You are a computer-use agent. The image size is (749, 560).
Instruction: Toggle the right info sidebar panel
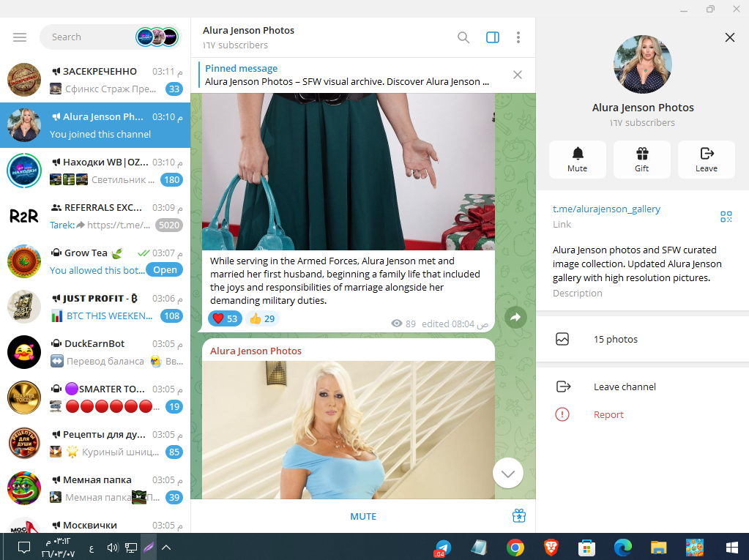[493, 37]
